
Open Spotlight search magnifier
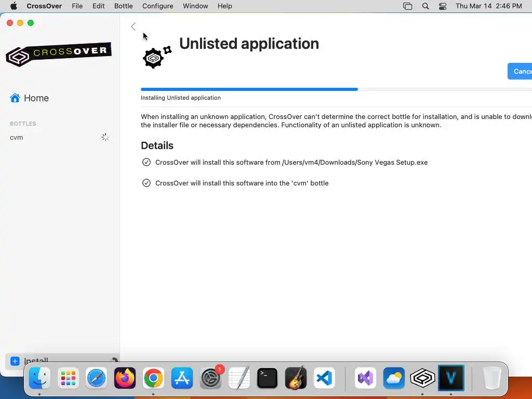click(425, 6)
